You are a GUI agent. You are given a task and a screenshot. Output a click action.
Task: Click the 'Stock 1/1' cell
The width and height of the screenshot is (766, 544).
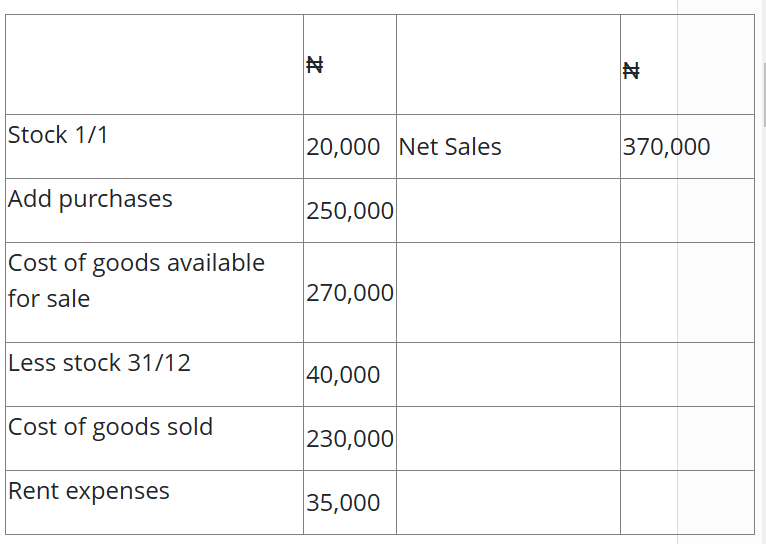58,135
